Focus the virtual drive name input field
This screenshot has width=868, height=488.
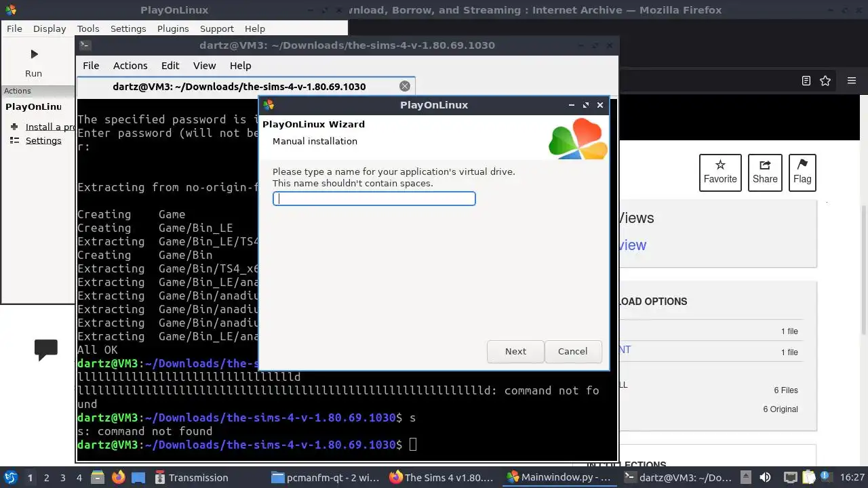[x=374, y=199]
